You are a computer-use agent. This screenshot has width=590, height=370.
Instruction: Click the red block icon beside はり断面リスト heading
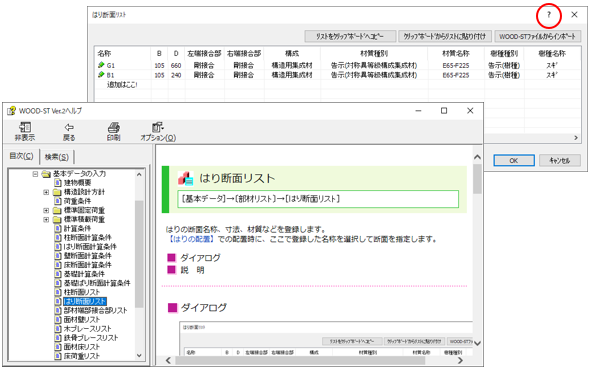[186, 178]
